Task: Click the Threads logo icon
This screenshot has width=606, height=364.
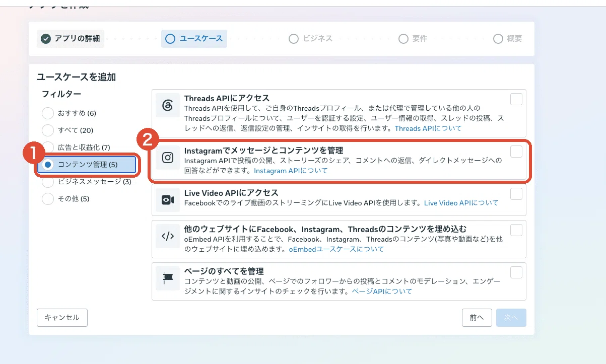Action: [x=168, y=105]
